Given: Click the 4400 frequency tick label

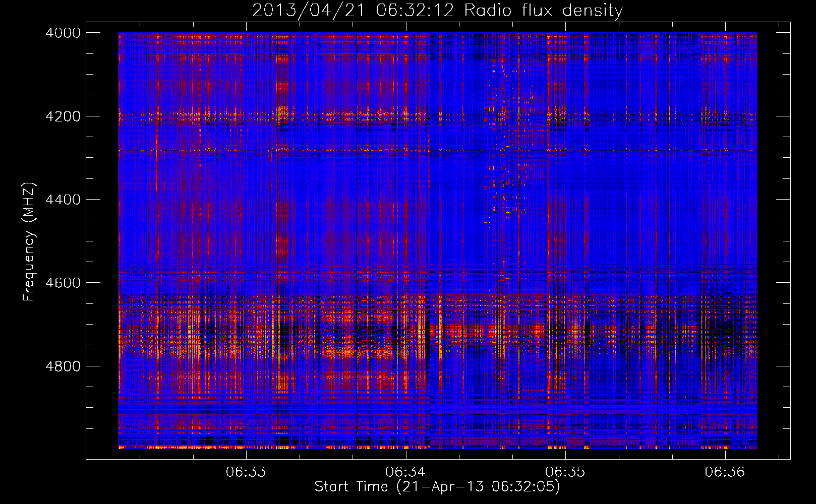Looking at the screenshot, I should 63,200.
